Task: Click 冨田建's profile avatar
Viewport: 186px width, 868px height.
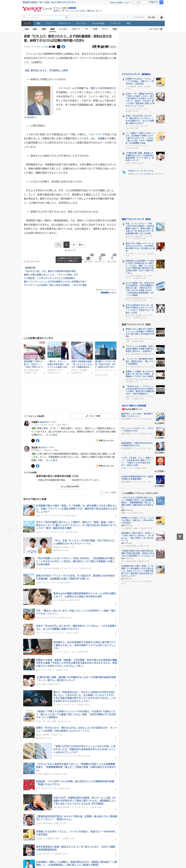Action: click(x=26, y=449)
